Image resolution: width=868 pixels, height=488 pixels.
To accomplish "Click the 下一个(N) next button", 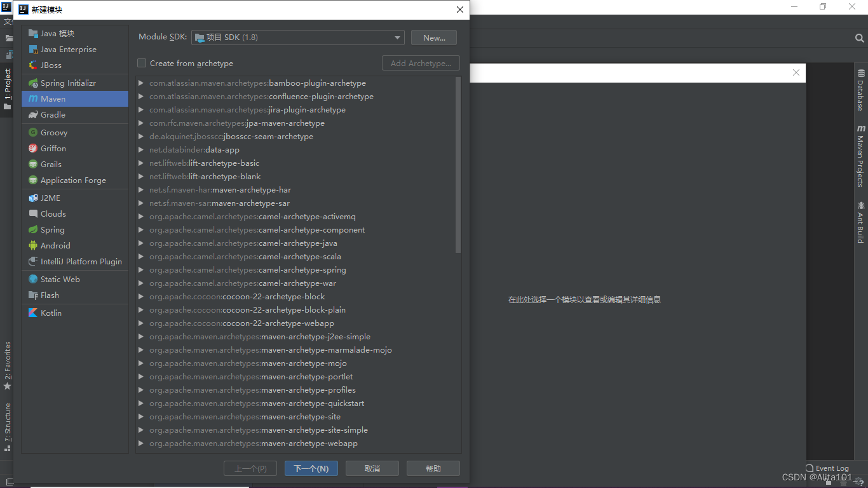I will tap(311, 468).
